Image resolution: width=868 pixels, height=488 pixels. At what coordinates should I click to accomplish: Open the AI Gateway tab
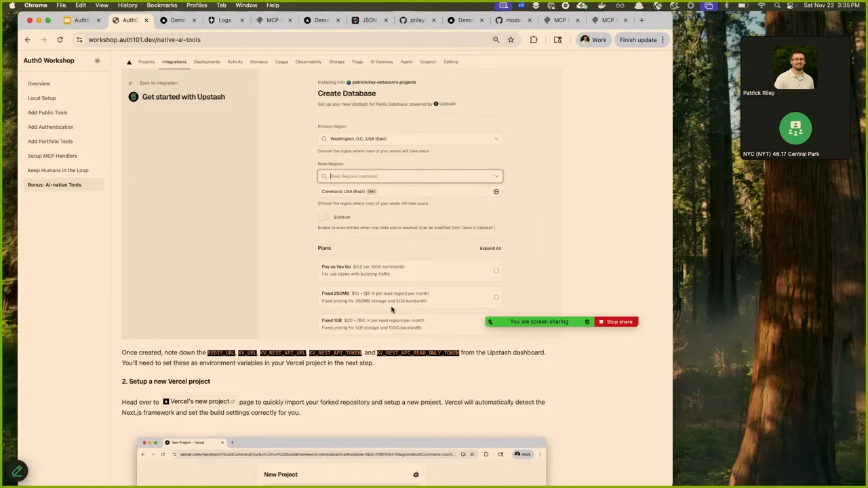(x=382, y=62)
